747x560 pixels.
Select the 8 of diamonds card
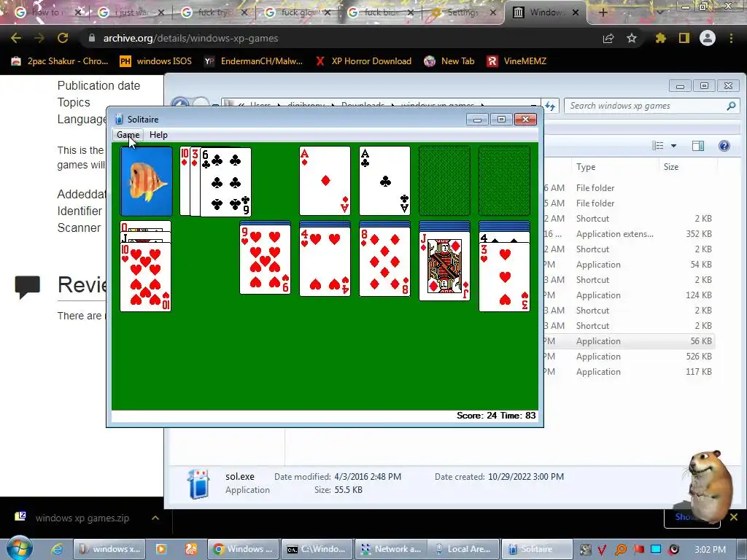click(x=384, y=262)
